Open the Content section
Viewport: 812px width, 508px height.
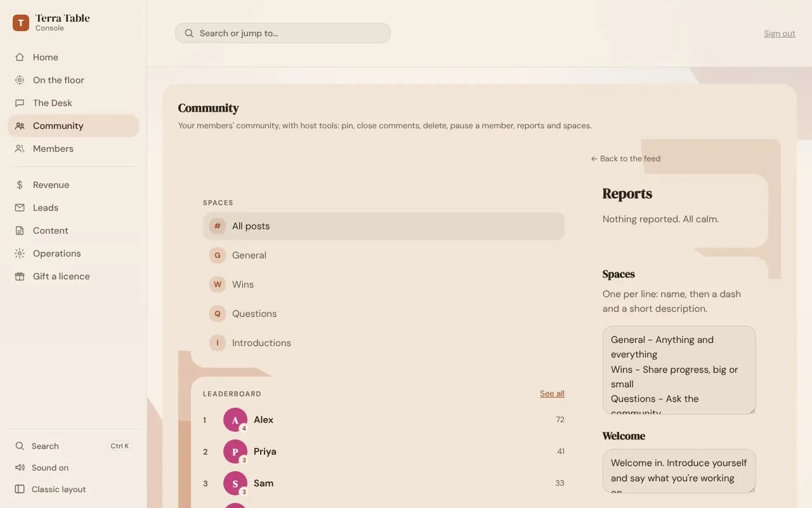click(x=73, y=231)
